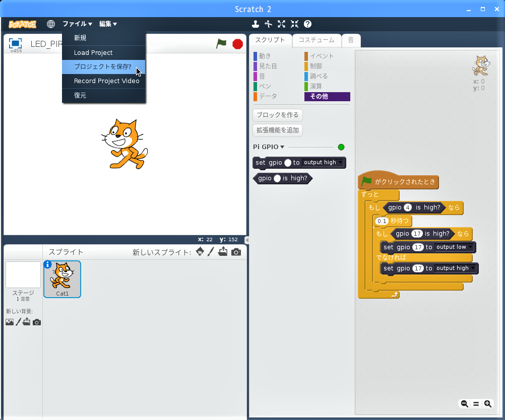Click the green flag to start
Image resolution: width=505 pixels, height=420 pixels.
point(221,44)
